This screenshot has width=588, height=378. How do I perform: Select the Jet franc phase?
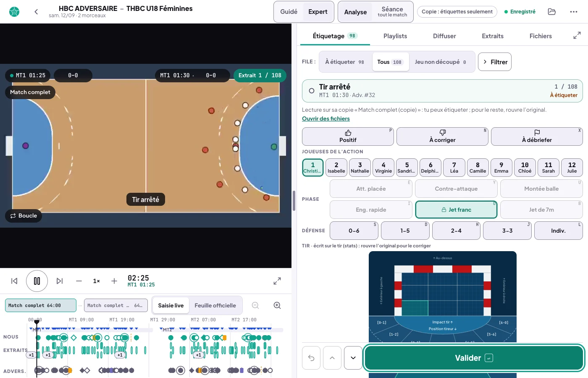(456, 210)
